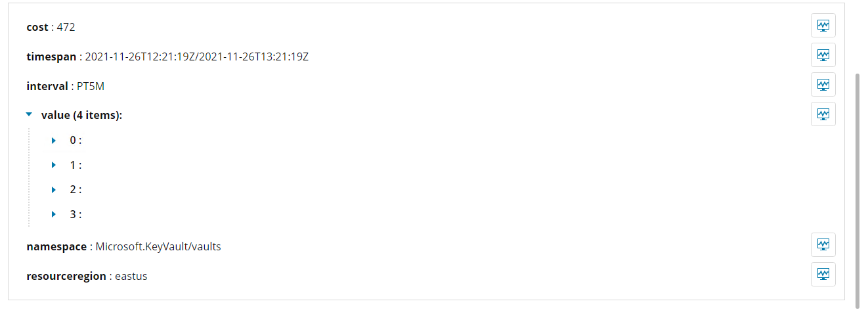Viewport: 868px width, 318px height.
Task: Expand item 3 arrow
Action: pos(54,214)
